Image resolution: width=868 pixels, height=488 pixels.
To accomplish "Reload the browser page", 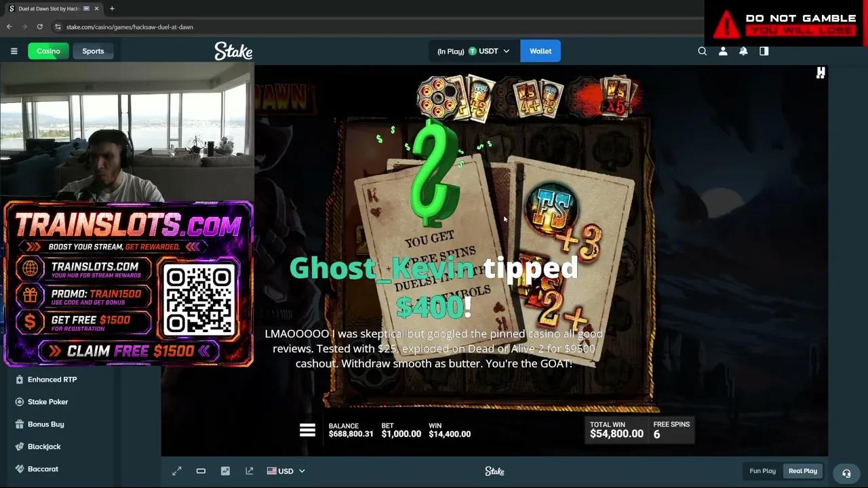I will pyautogui.click(x=40, y=26).
